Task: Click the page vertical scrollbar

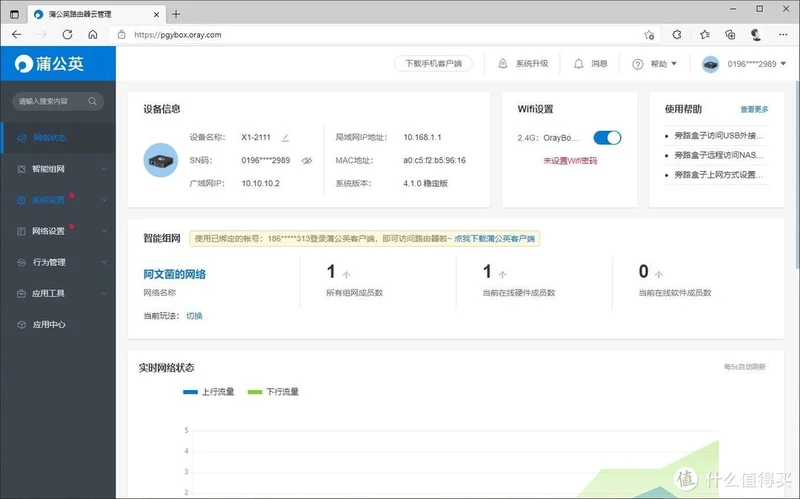Action: pos(796,173)
